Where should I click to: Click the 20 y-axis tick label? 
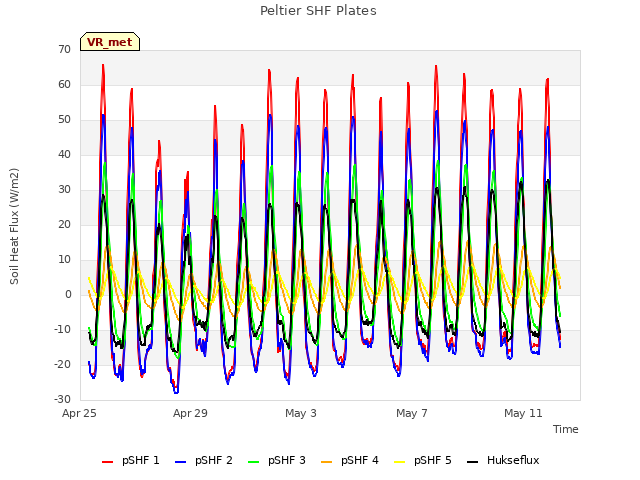point(64,225)
